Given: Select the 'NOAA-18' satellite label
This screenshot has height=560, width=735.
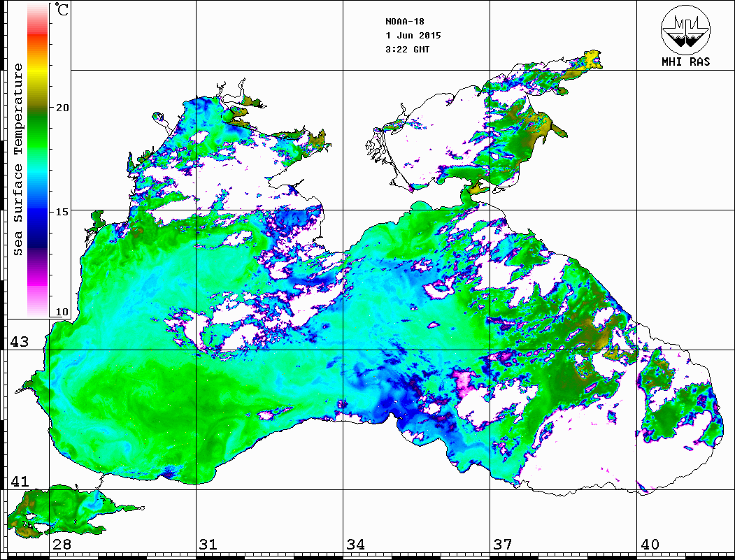Looking at the screenshot, I should pyautogui.click(x=404, y=22).
